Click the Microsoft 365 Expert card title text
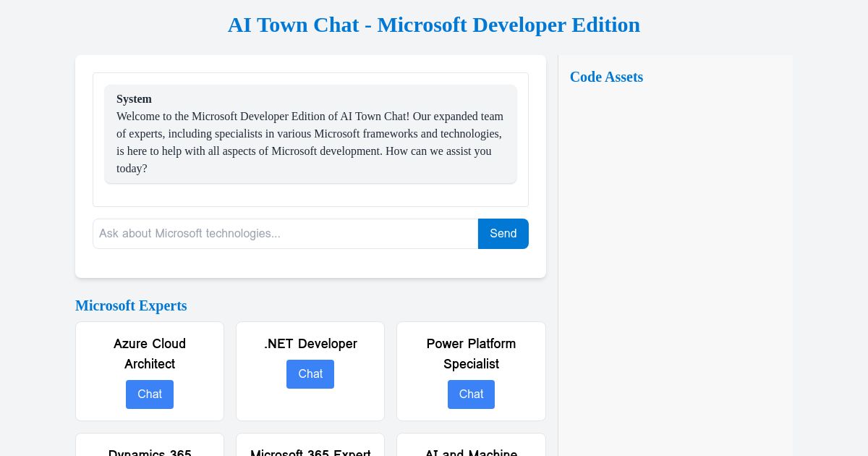The height and width of the screenshot is (456, 868). click(310, 452)
